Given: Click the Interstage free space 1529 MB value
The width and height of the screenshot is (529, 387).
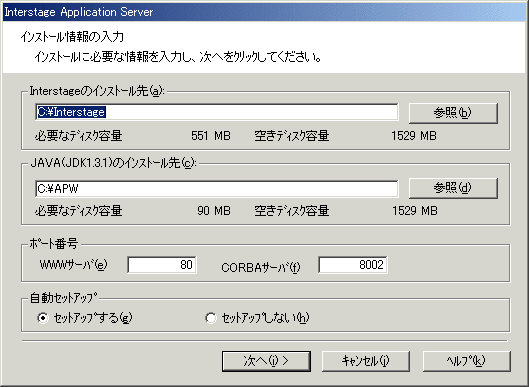Looking at the screenshot, I should [414, 136].
